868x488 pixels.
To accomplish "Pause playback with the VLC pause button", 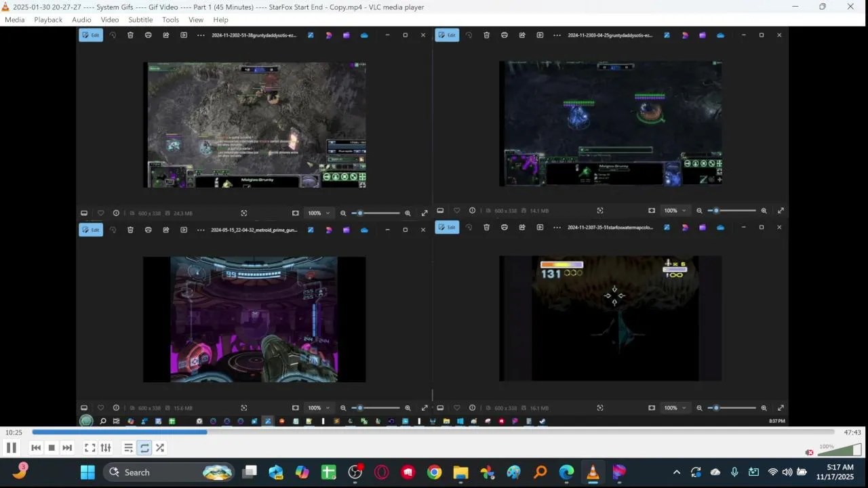I will (11, 447).
